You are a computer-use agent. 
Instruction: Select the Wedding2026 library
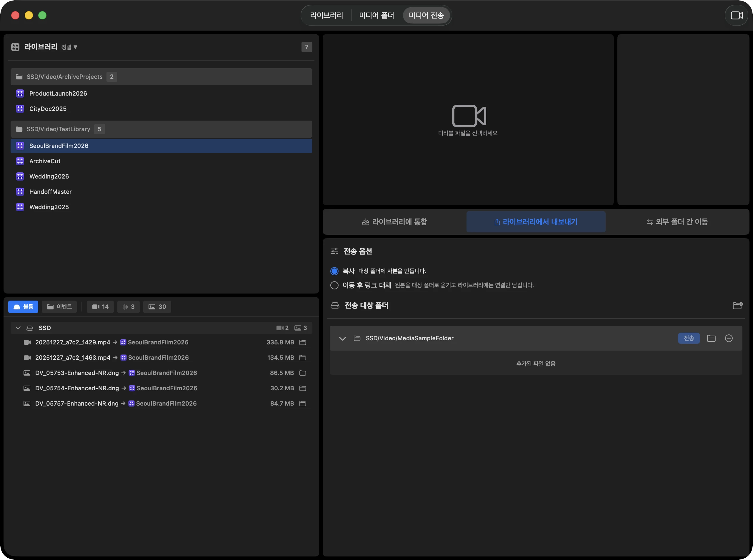(x=161, y=176)
